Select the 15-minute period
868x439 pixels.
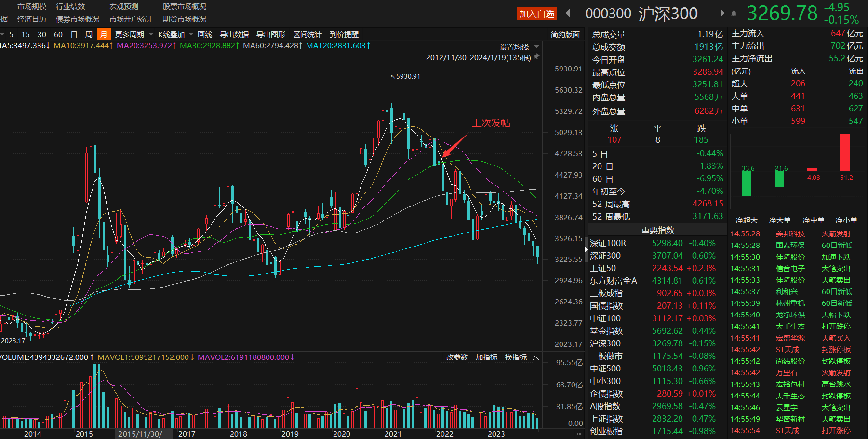(x=26, y=34)
